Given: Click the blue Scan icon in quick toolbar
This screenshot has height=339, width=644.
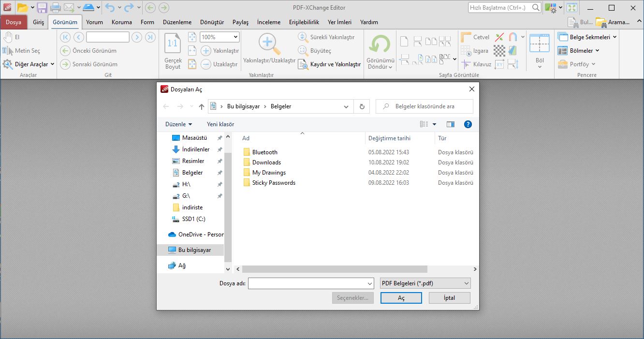Looking at the screenshot, I should point(88,7).
